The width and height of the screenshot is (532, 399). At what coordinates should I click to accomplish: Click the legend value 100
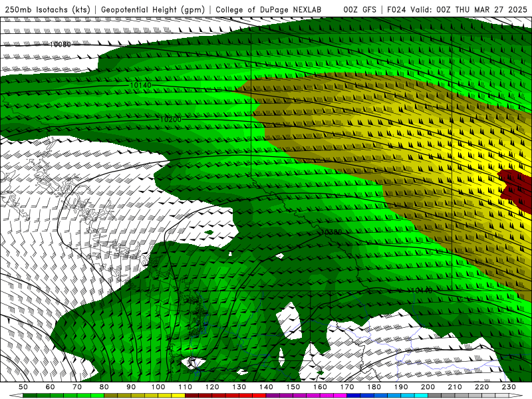[x=158, y=387]
